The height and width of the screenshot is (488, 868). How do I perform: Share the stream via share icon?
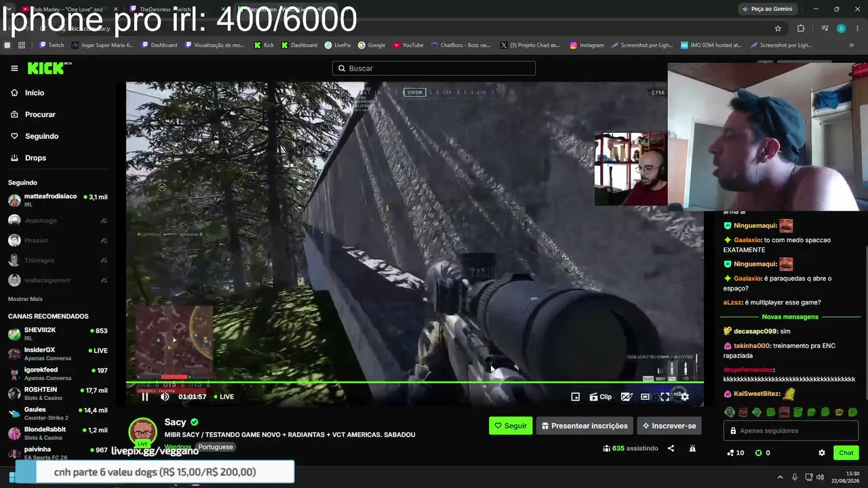click(x=671, y=449)
